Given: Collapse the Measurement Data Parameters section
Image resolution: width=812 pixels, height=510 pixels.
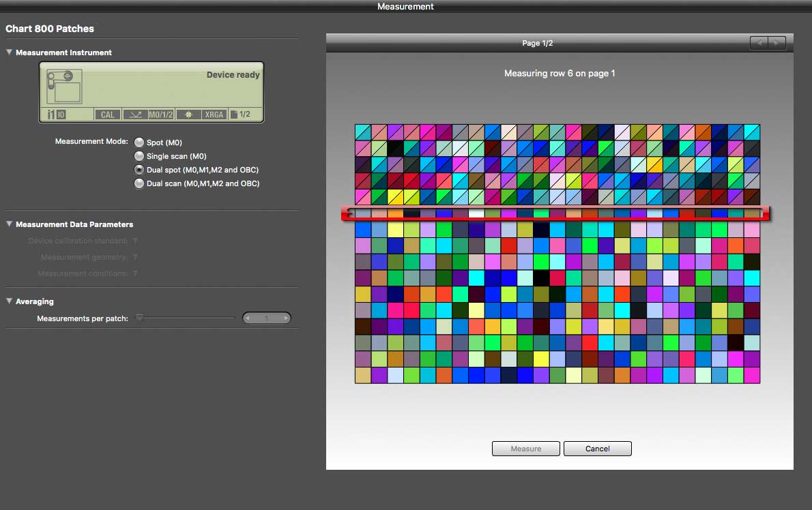Looking at the screenshot, I should click(x=9, y=224).
